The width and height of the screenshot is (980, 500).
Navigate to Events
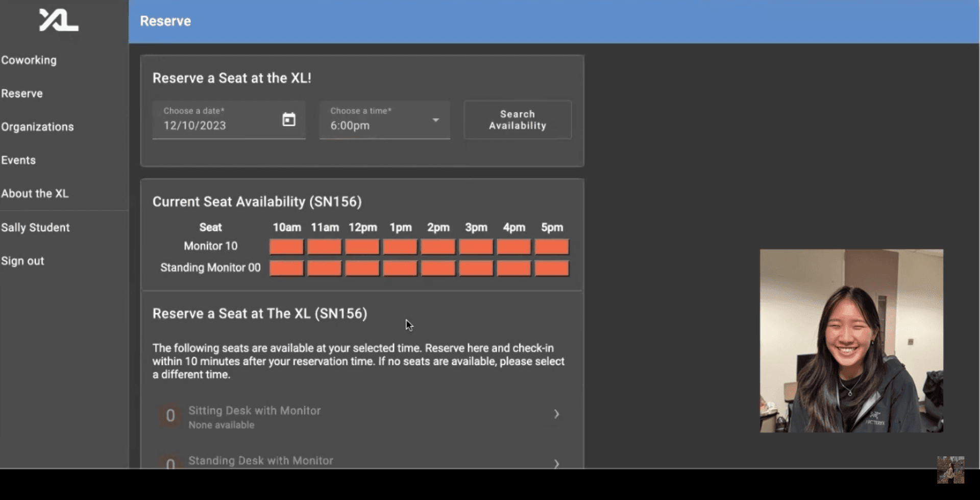click(18, 160)
